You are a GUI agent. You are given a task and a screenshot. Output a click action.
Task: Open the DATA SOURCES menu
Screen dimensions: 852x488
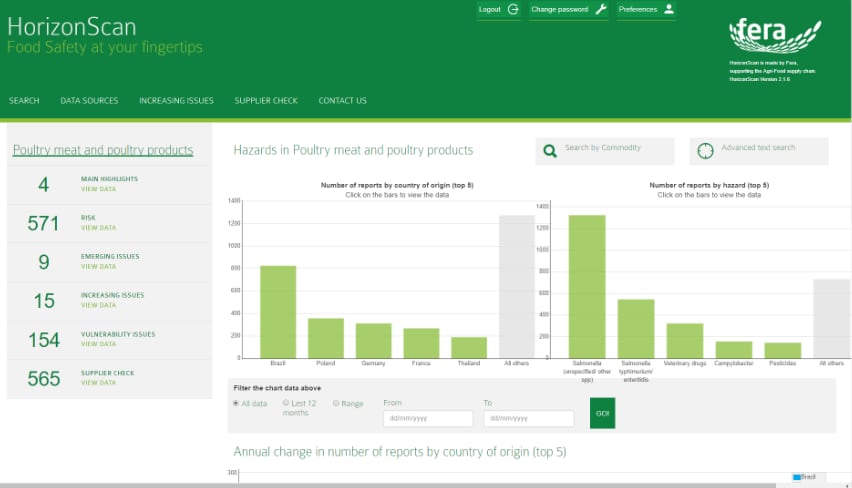(x=89, y=101)
